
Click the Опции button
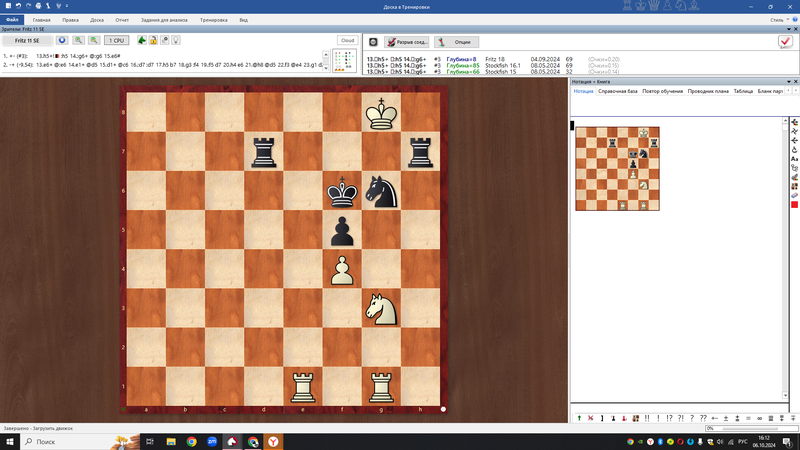click(456, 42)
